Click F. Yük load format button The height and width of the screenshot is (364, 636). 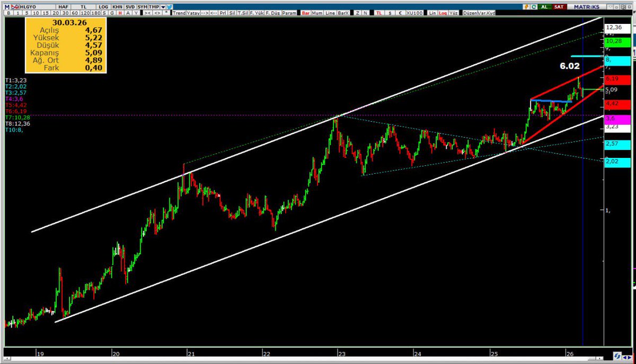tap(257, 13)
